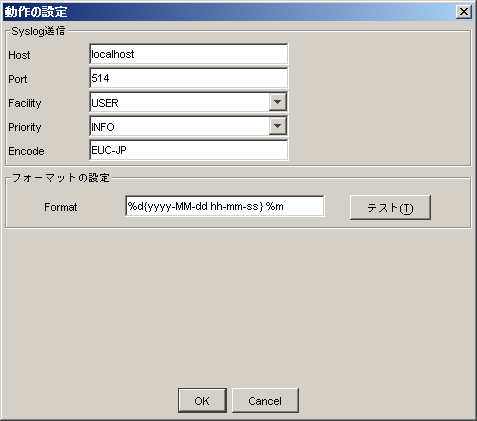477x421 pixels.
Task: Expand the Priority dropdown arrow
Action: (x=278, y=126)
